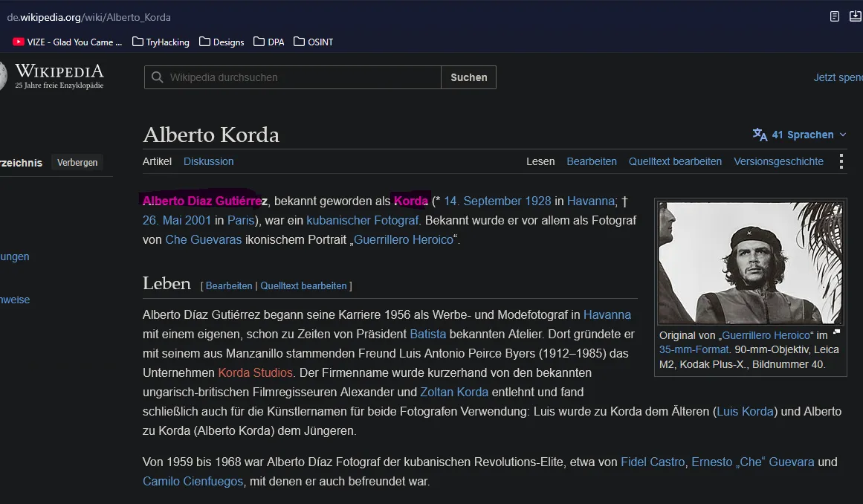The height and width of the screenshot is (504, 863).
Task: Open the Batista link
Action: pyautogui.click(x=427, y=334)
